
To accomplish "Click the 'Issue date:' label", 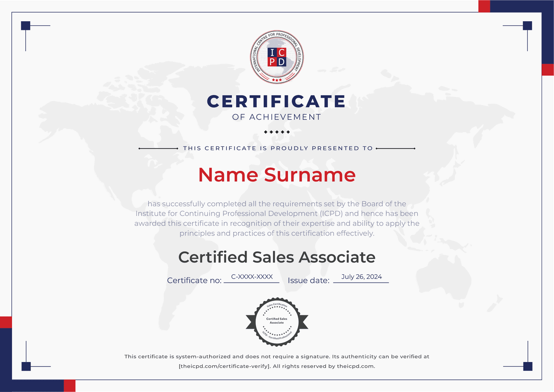I will [308, 280].
